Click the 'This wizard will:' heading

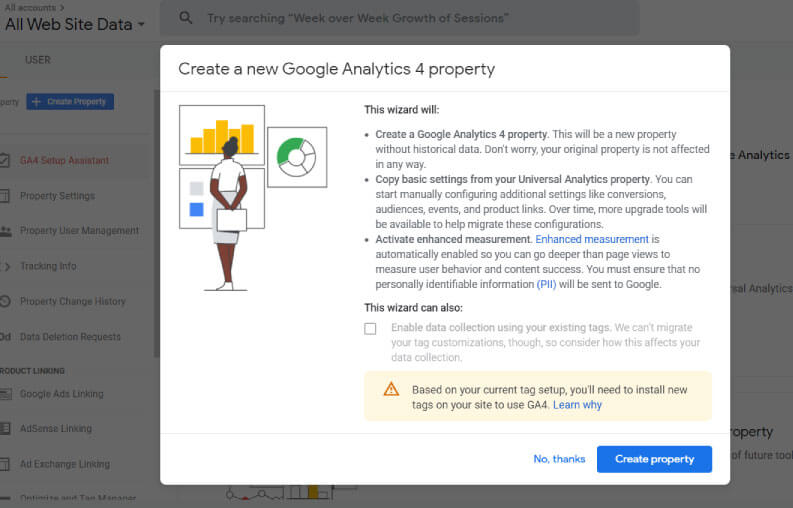(402, 110)
